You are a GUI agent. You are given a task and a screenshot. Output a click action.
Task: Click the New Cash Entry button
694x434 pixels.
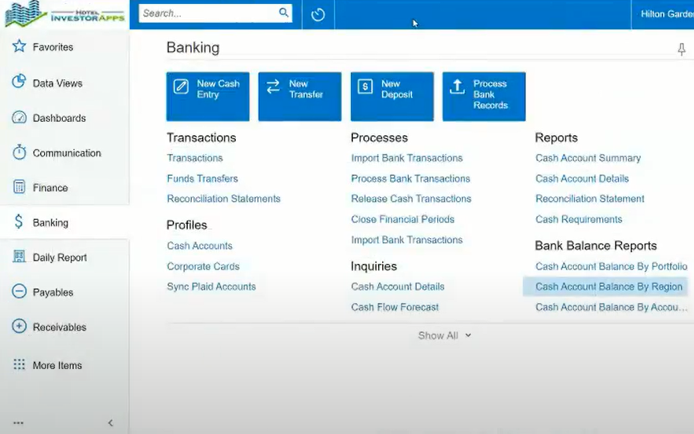(208, 96)
